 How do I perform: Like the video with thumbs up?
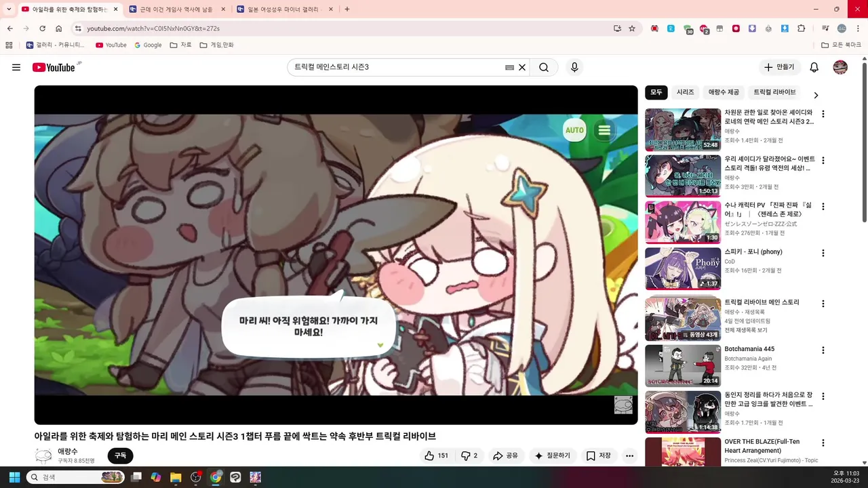(436, 455)
